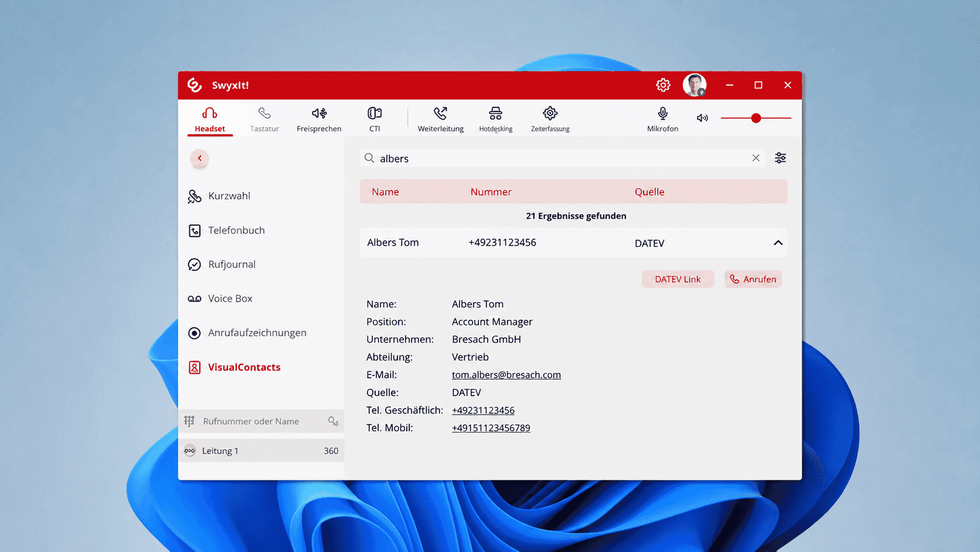The height and width of the screenshot is (552, 980).
Task: Open the CTI option
Action: [x=375, y=120]
